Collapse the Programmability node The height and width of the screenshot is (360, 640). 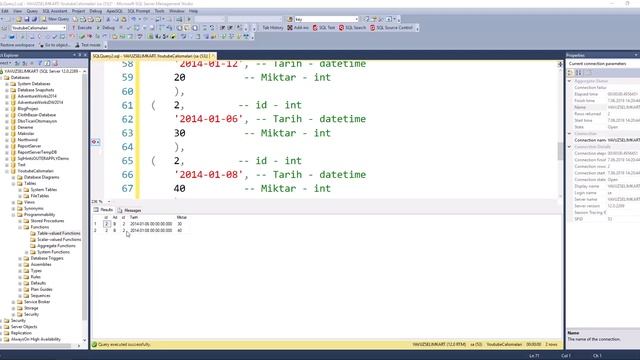click(x=13, y=215)
